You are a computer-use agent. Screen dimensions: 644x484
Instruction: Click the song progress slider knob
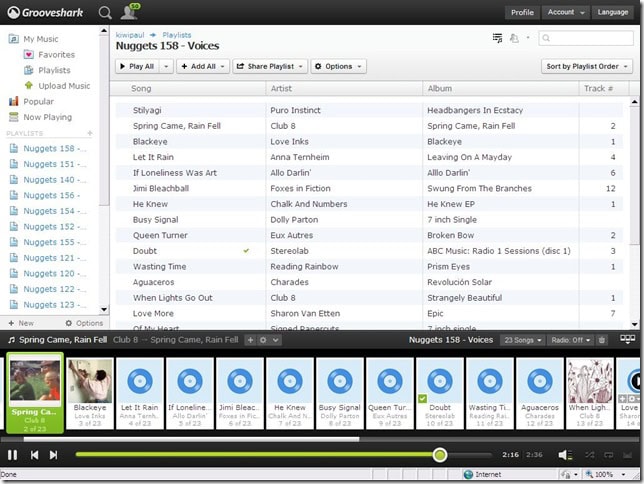click(x=439, y=455)
